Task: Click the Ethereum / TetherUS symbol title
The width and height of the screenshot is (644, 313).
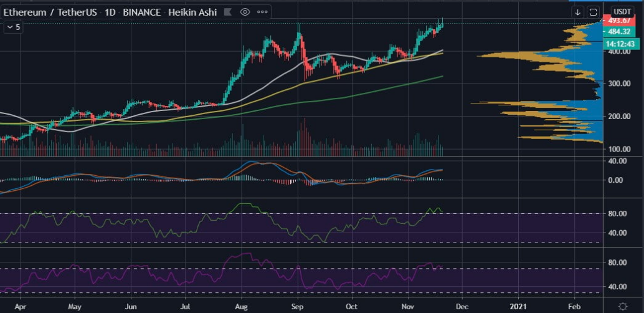Action: 50,12
